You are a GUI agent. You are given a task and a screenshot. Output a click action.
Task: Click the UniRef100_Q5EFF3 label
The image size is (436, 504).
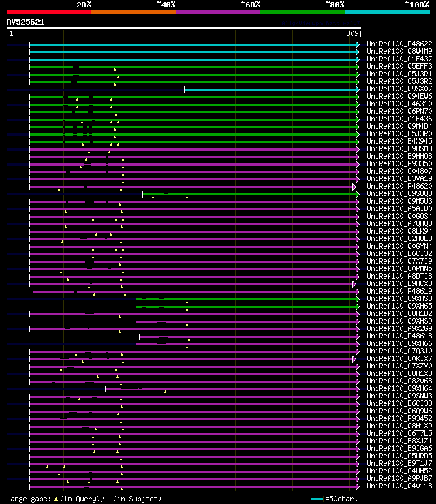[399, 66]
